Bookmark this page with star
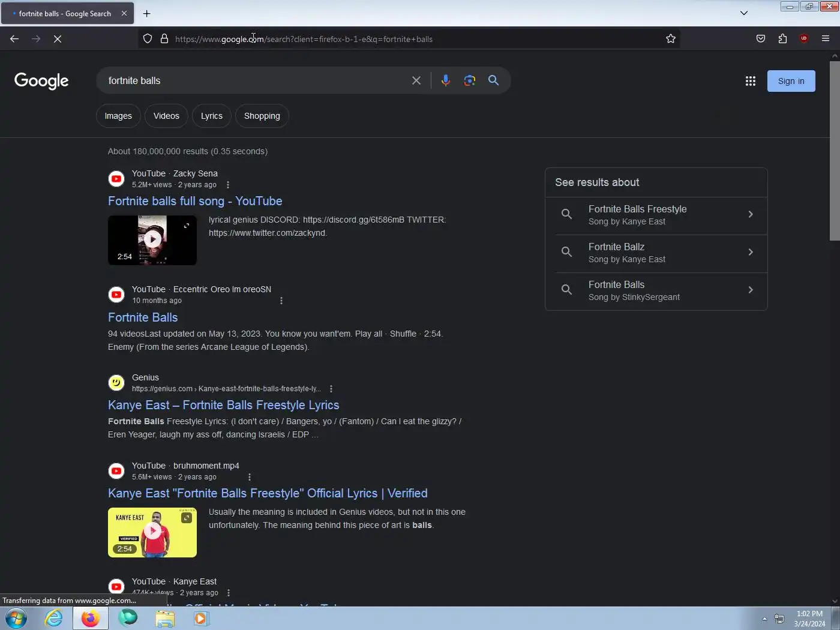Image resolution: width=840 pixels, height=630 pixels. pos(671,39)
